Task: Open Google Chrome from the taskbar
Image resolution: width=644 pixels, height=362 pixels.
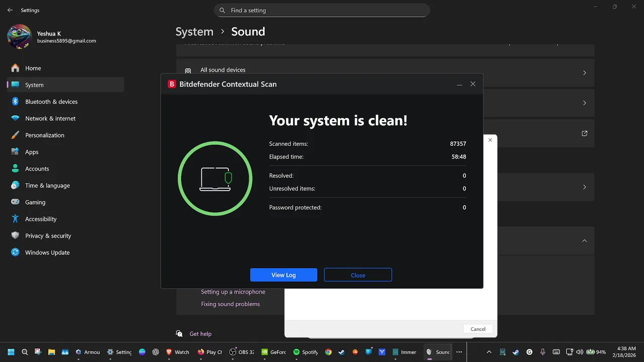Action: coord(329,352)
